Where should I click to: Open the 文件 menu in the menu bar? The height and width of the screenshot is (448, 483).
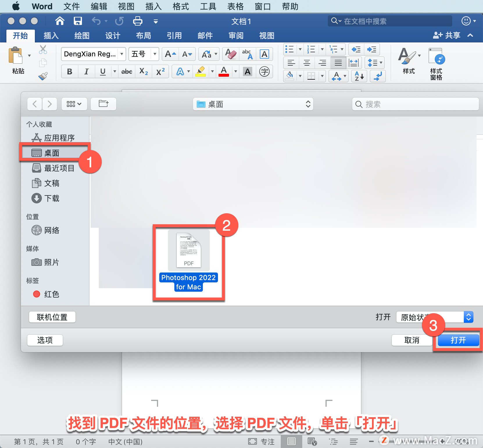click(x=71, y=6)
